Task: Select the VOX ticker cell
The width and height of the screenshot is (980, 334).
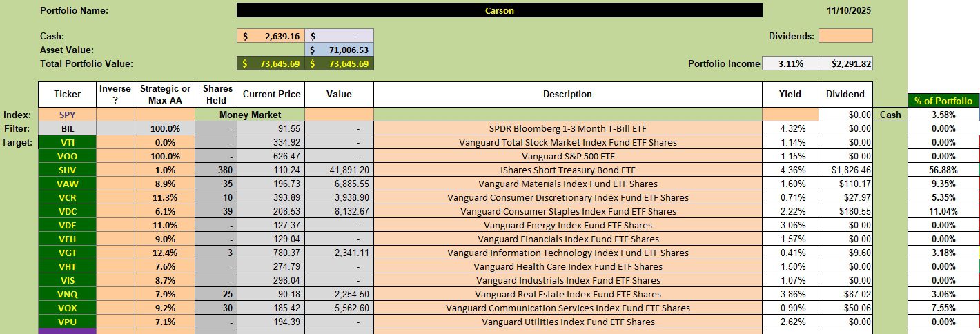Action: point(67,308)
